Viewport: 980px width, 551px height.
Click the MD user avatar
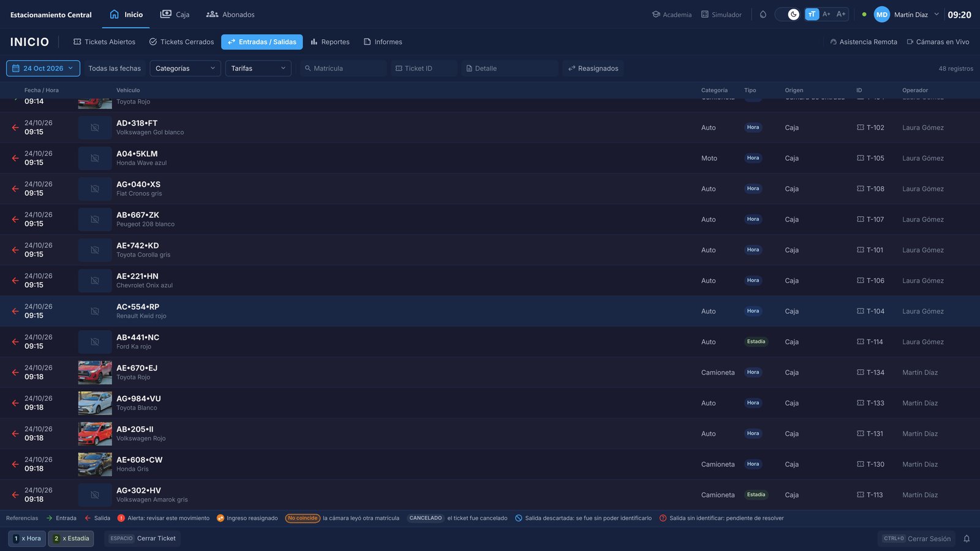881,15
